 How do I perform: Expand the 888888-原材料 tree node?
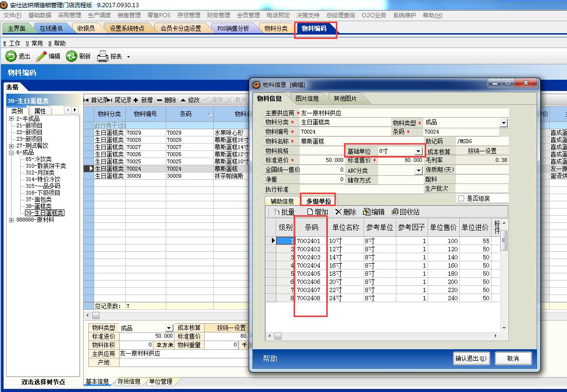pyautogui.click(x=11, y=220)
